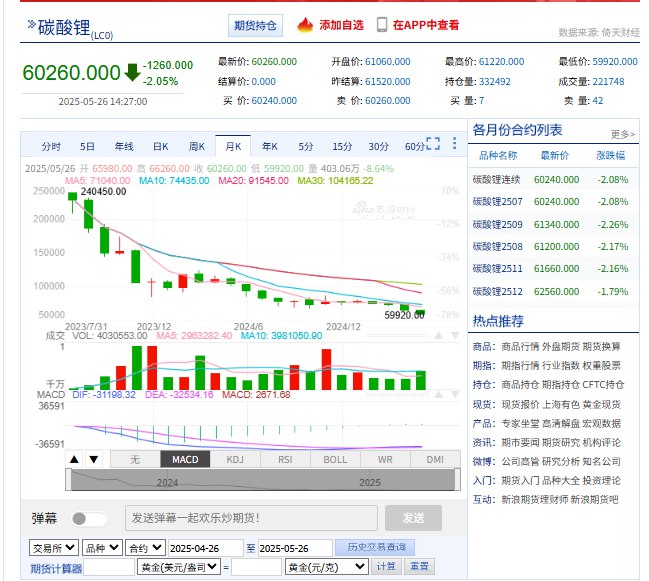This screenshot has width=649, height=581.
Task: Toggle the 弹幕 switch
Action: (x=89, y=519)
